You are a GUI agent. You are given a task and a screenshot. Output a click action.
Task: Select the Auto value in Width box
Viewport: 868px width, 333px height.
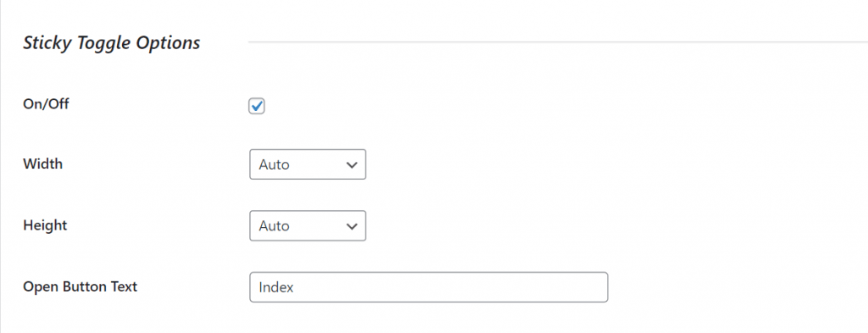pyautogui.click(x=274, y=165)
